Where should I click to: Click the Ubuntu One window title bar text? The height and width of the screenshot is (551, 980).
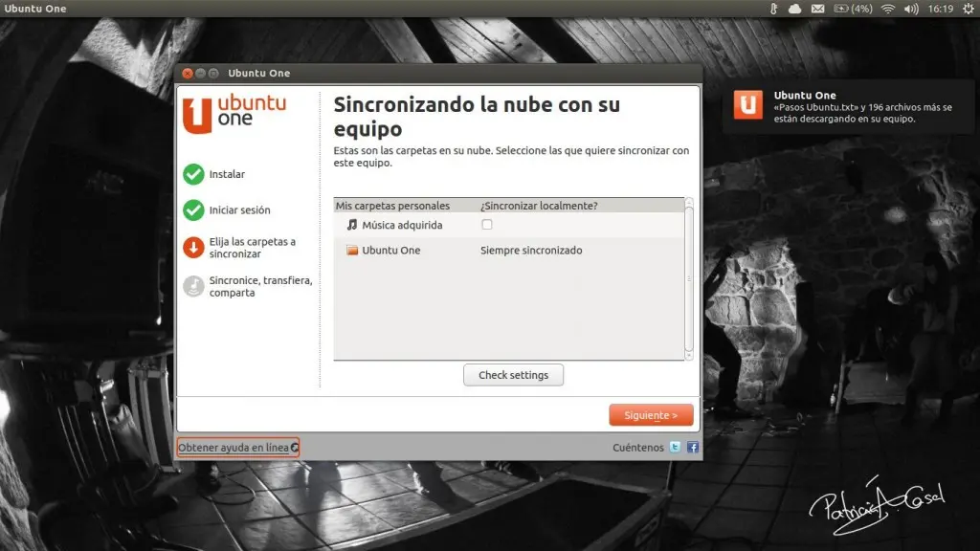pos(258,73)
